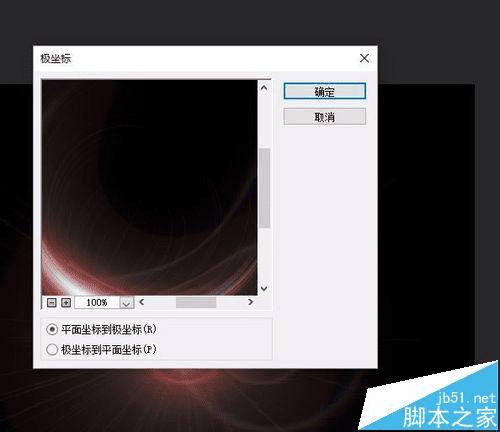Click preview scroll right arrow
Viewport: 500px width, 432px height.
point(251,302)
